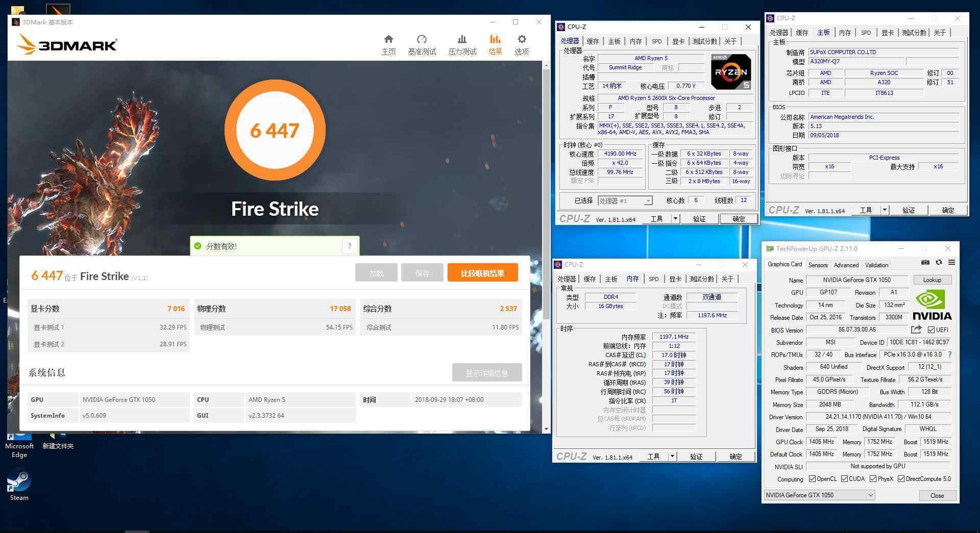Open Steam desktop shortcut
Viewport: 980px width, 533px height.
19,486
